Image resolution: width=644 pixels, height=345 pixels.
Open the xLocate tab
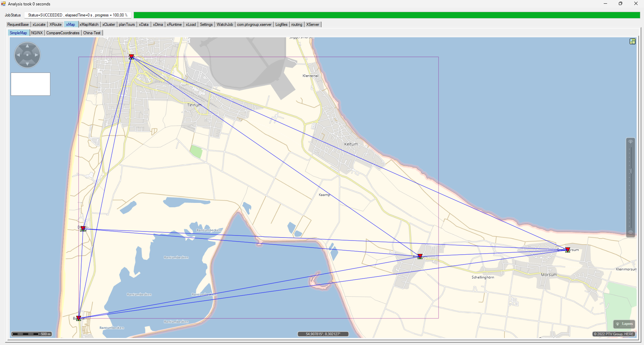coord(39,25)
